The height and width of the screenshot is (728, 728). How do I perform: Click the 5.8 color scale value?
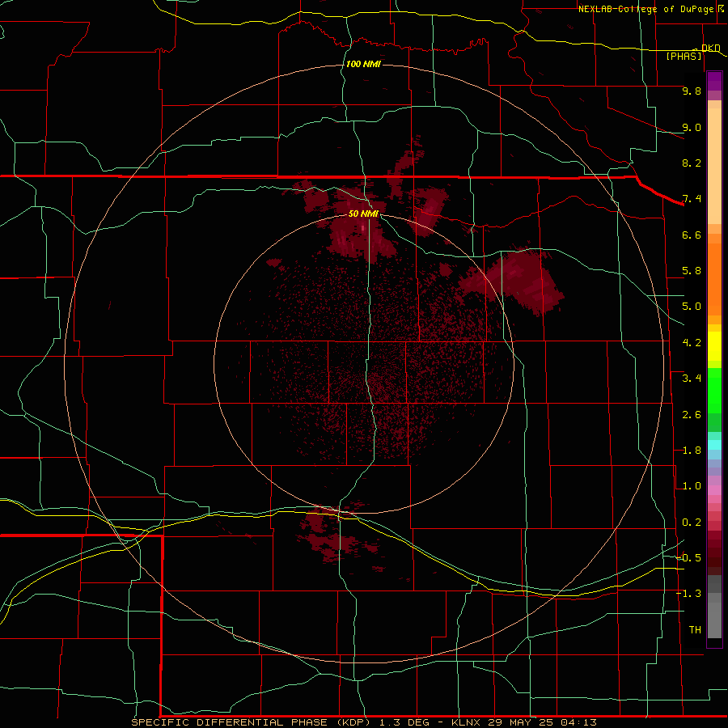click(692, 271)
